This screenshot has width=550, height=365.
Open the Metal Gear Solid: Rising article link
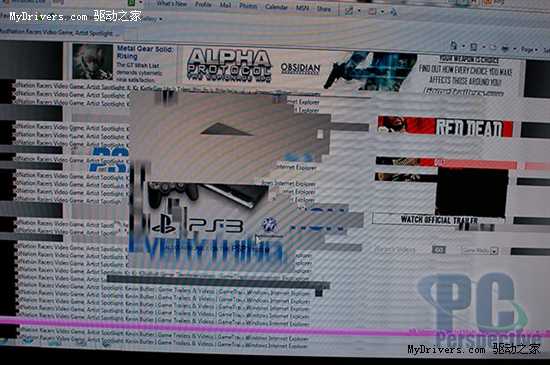pyautogui.click(x=145, y=52)
